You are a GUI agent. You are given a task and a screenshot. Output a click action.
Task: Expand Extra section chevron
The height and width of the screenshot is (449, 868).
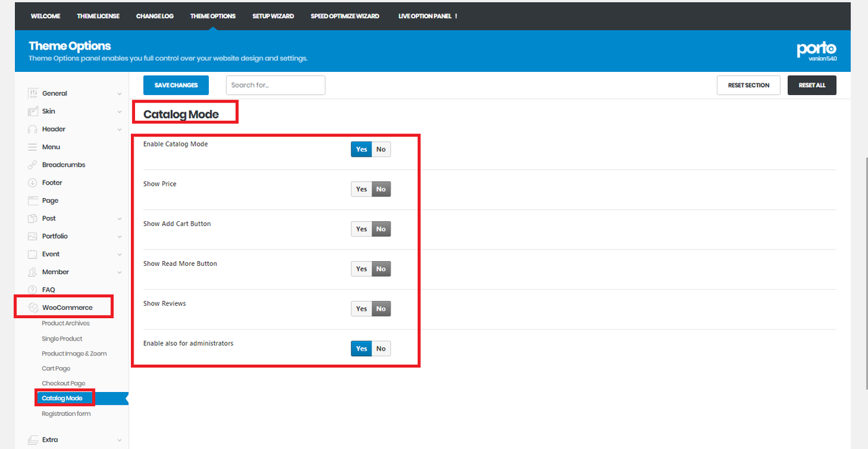(x=119, y=440)
